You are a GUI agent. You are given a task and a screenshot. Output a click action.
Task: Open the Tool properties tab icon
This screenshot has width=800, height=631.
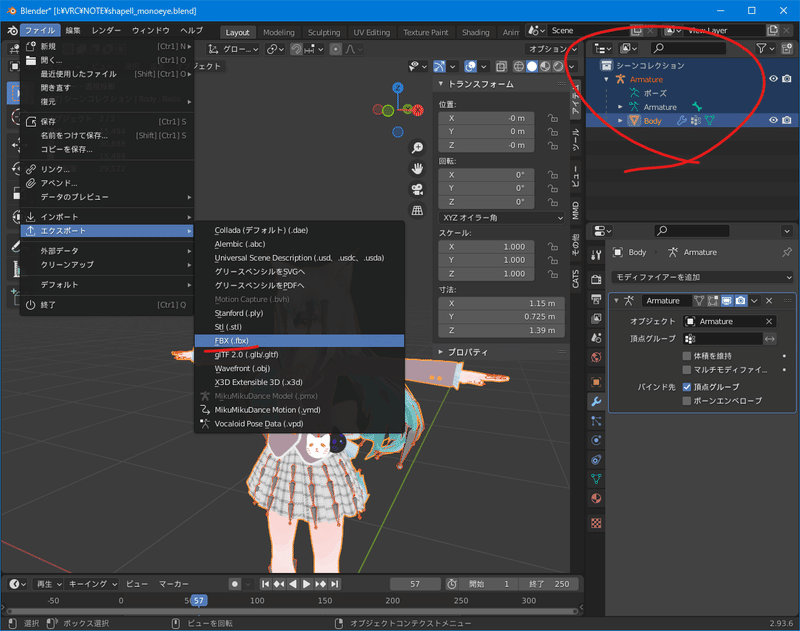596,254
